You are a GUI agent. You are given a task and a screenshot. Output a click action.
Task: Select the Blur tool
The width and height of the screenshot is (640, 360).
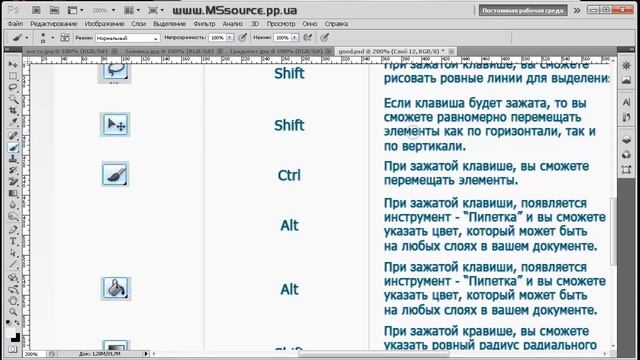13,204
